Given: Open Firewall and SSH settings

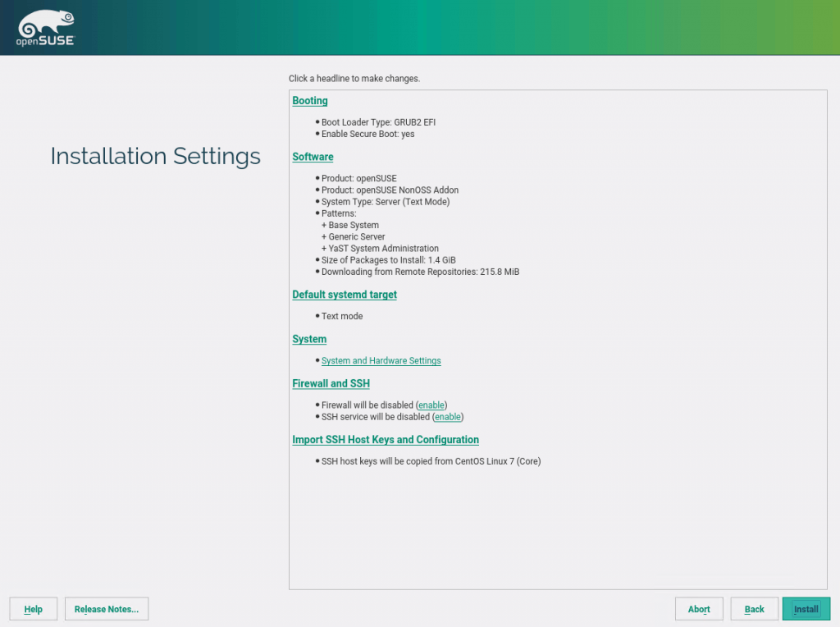Looking at the screenshot, I should (x=331, y=383).
